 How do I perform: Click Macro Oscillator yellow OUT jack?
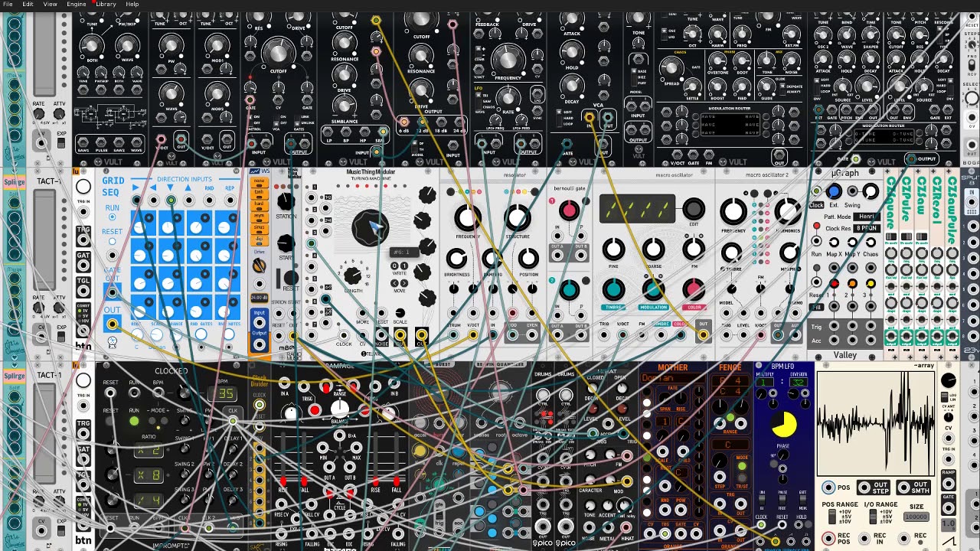[x=704, y=334]
